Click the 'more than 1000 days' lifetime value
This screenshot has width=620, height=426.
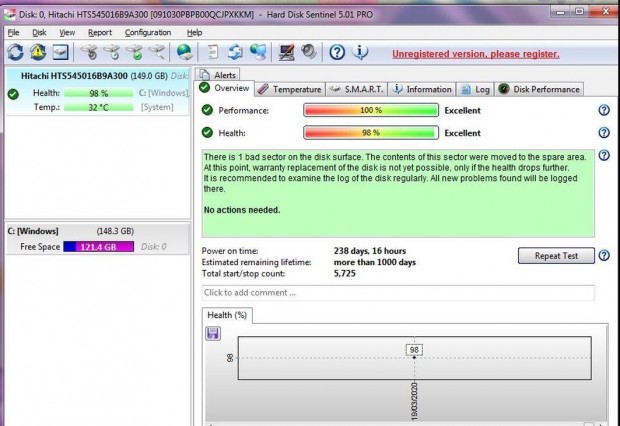pos(374,262)
